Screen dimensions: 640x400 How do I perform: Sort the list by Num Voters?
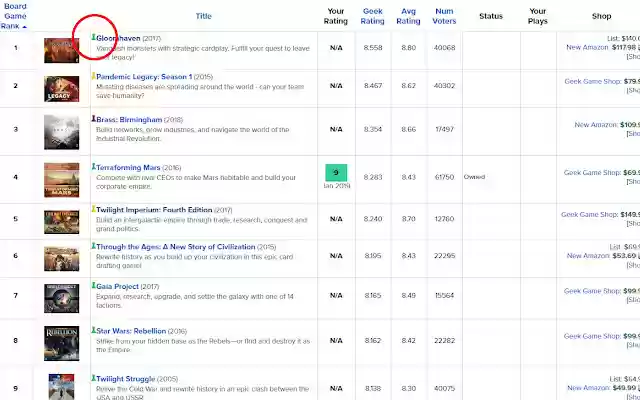point(444,16)
